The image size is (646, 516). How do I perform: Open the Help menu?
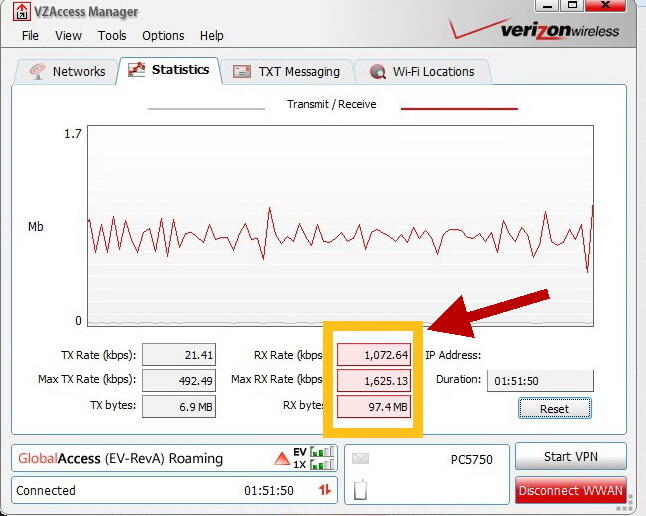coord(212,36)
